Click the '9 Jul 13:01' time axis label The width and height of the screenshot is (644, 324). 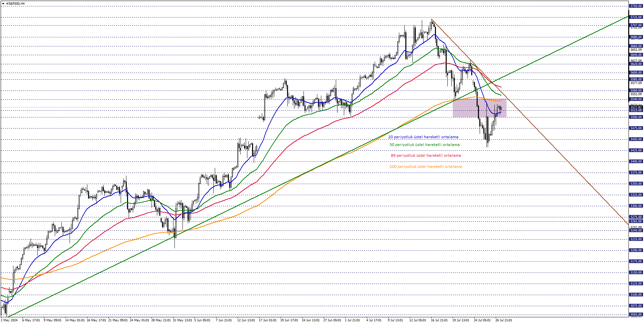point(395,320)
